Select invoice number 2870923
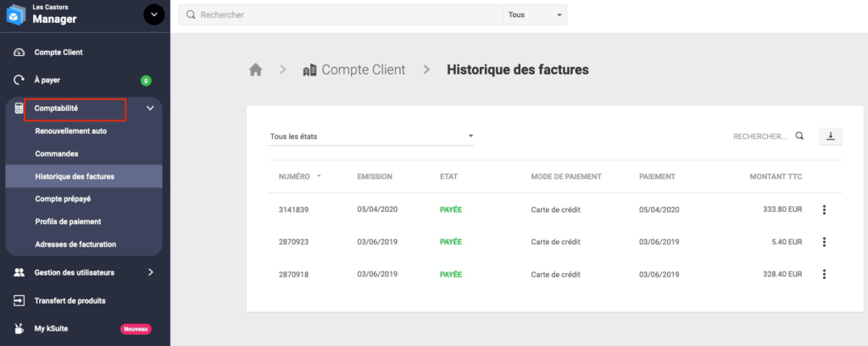 tap(293, 242)
